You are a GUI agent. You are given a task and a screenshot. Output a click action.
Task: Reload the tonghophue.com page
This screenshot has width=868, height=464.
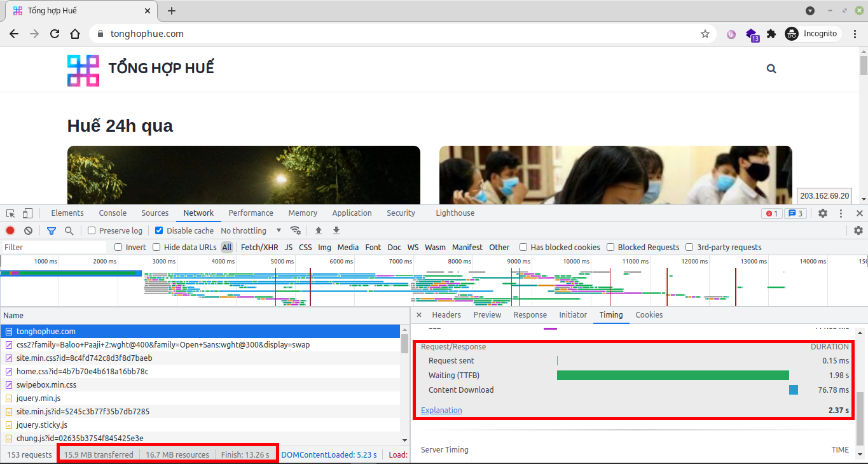pyautogui.click(x=55, y=34)
